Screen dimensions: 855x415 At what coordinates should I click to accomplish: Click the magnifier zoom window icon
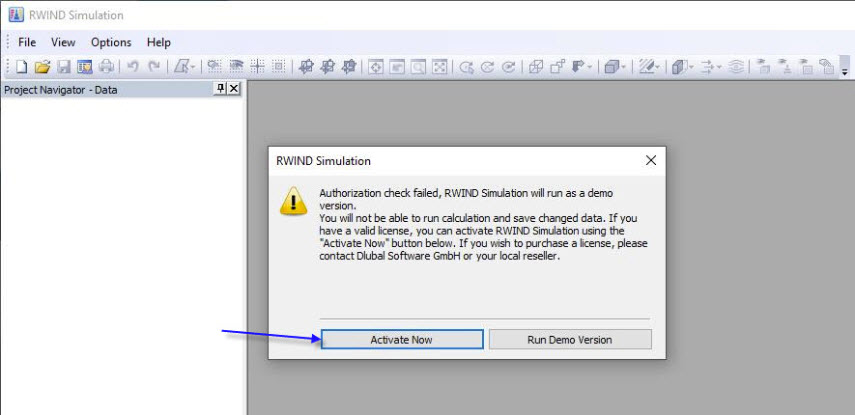click(x=418, y=67)
